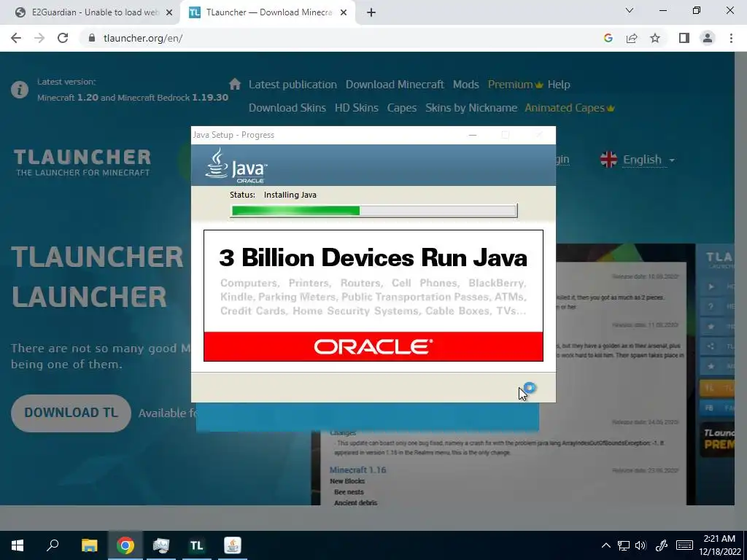Screen dimensions: 747x560
Task: Reload the TLauncher page
Action: pos(63,38)
